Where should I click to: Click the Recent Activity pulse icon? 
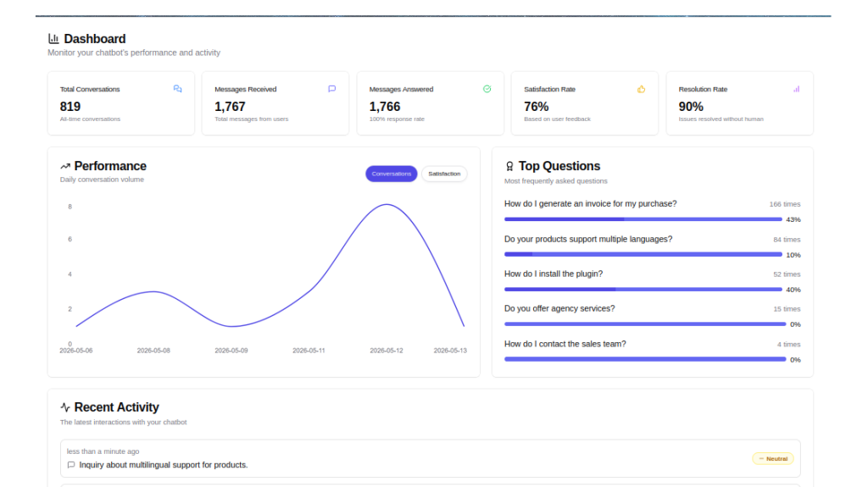coord(65,407)
